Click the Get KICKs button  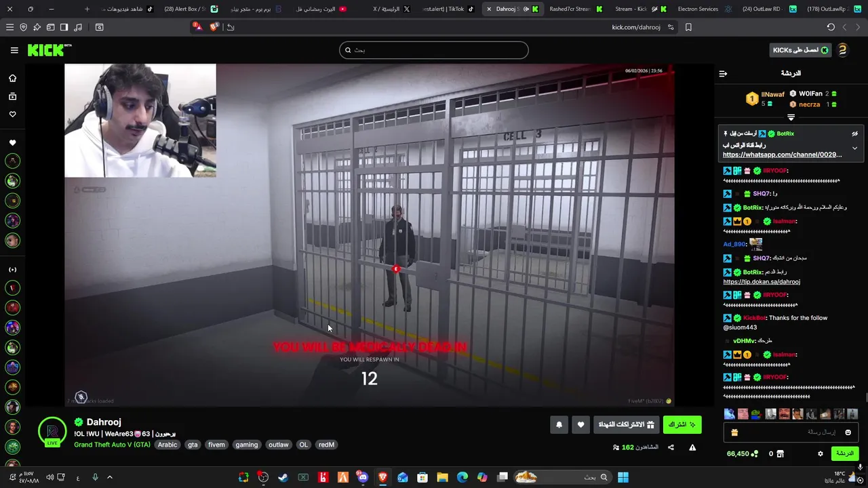pos(800,50)
